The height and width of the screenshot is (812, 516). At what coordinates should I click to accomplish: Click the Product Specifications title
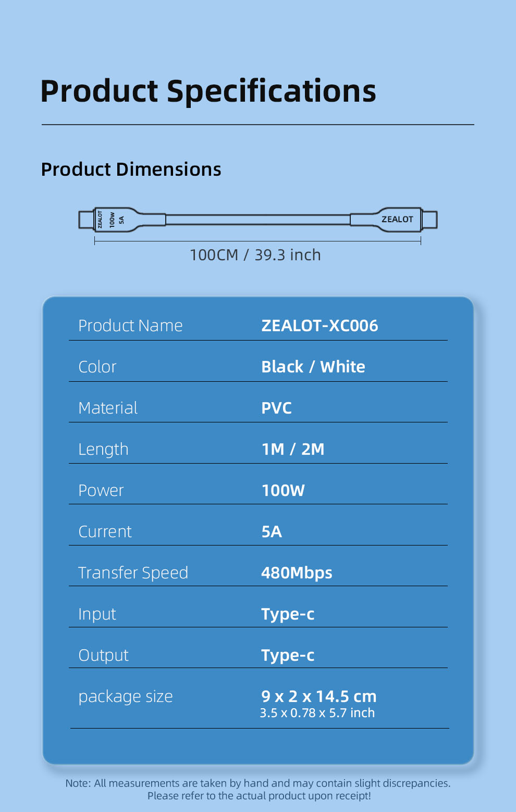(208, 91)
